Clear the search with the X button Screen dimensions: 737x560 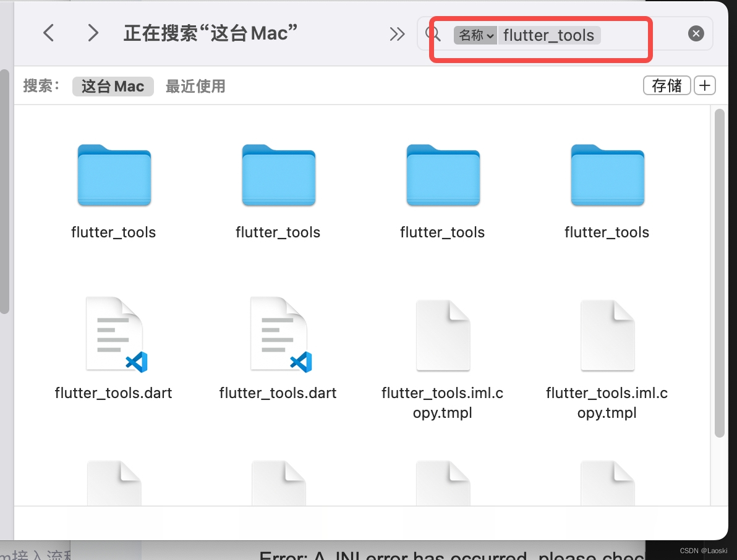click(696, 33)
